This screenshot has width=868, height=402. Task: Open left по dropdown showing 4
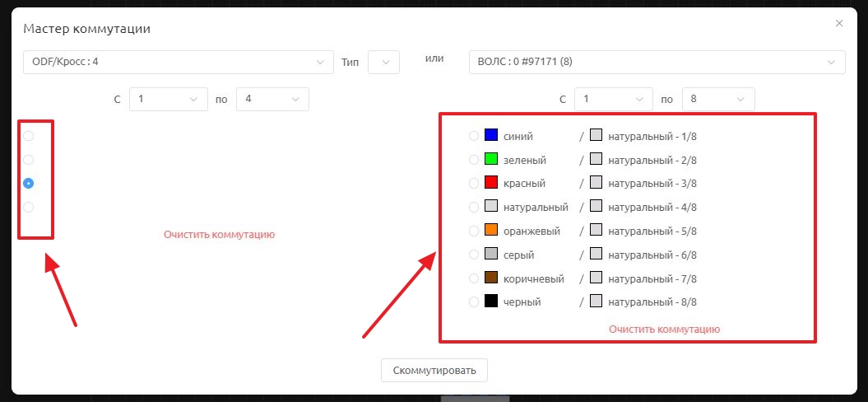272,99
